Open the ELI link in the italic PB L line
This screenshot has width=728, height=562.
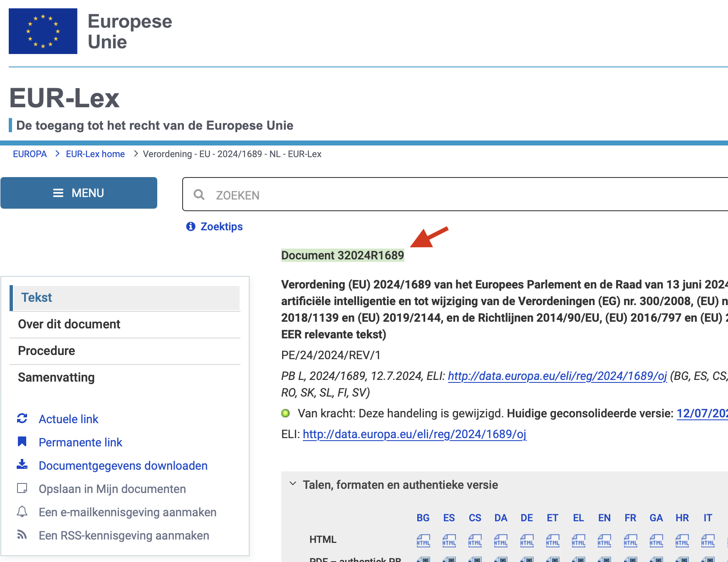(x=557, y=376)
